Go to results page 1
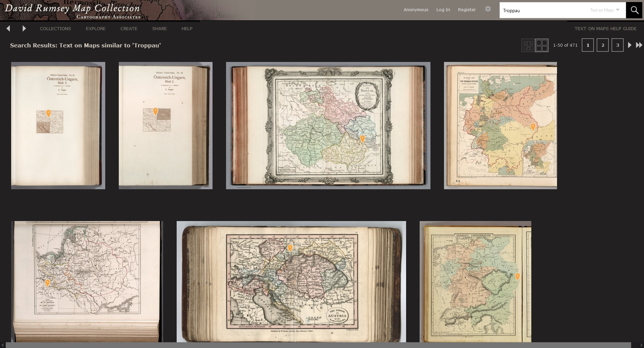Screen dimensions: 644x348 [x=588, y=45]
